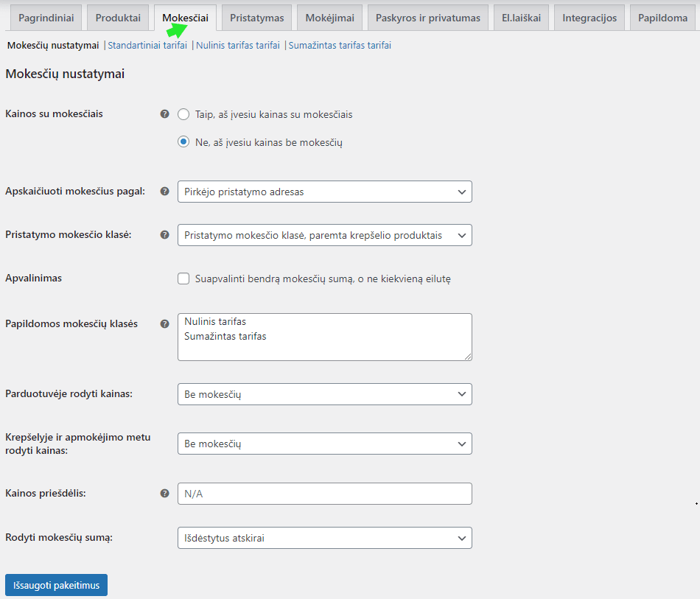Go to the Integracijos tab
Screen dimensions: 700x599
[x=589, y=18]
